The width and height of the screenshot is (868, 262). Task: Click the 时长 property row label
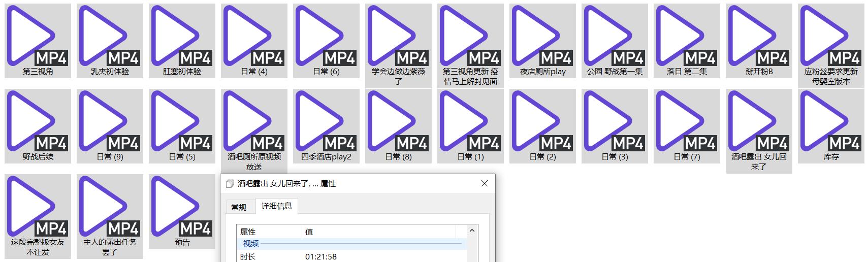coord(248,256)
